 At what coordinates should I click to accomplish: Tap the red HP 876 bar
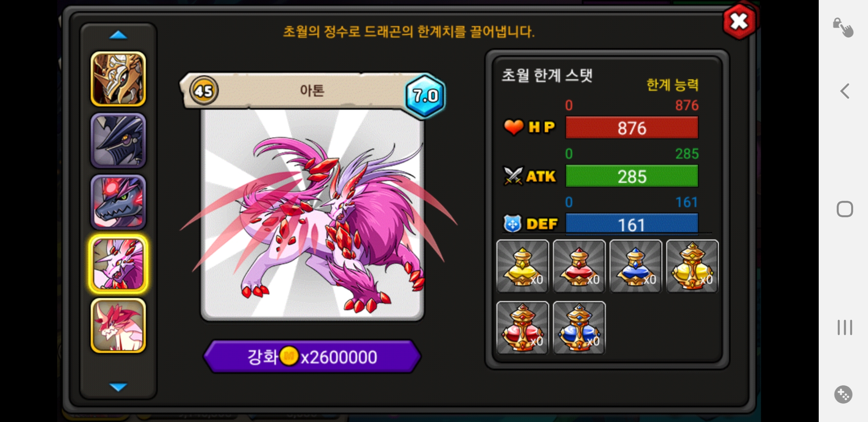click(631, 128)
